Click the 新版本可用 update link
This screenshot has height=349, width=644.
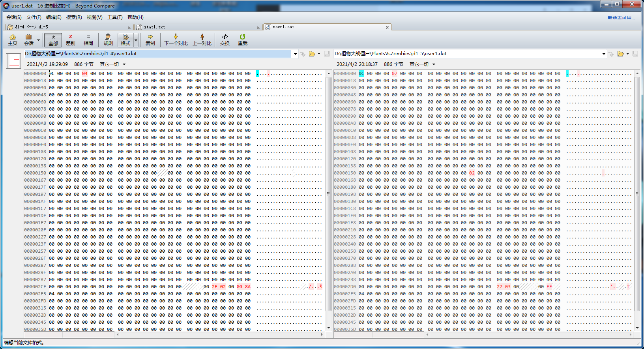(621, 18)
